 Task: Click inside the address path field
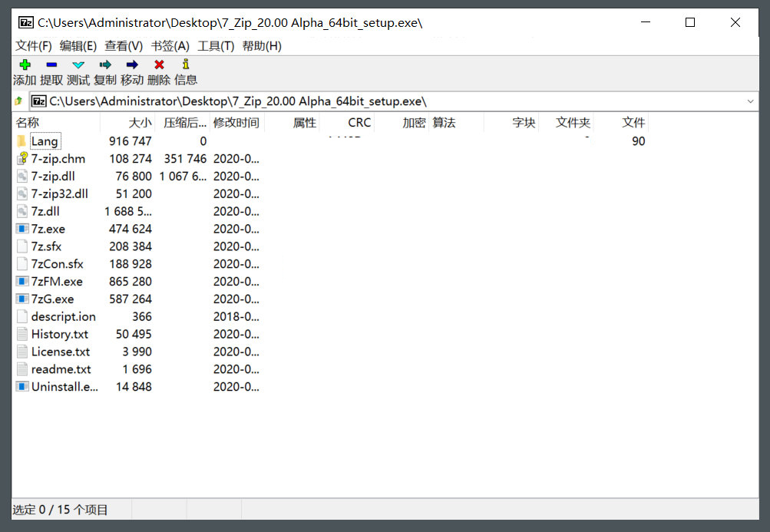[x=384, y=101]
